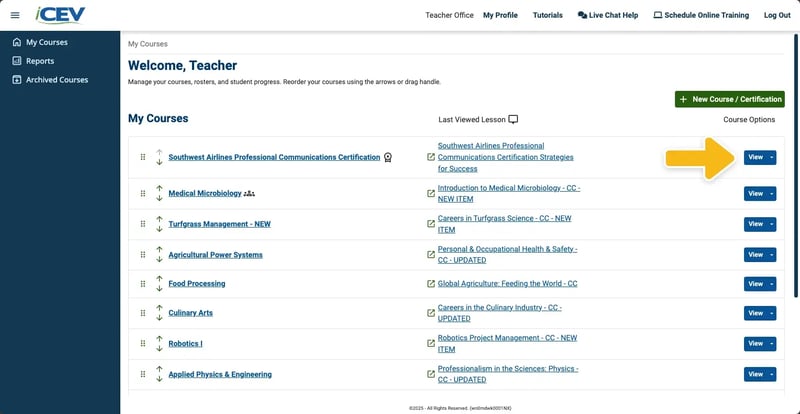Click the Last Viewed Lesson monitor icon
The width and height of the screenshot is (800, 414).
coord(513,119)
